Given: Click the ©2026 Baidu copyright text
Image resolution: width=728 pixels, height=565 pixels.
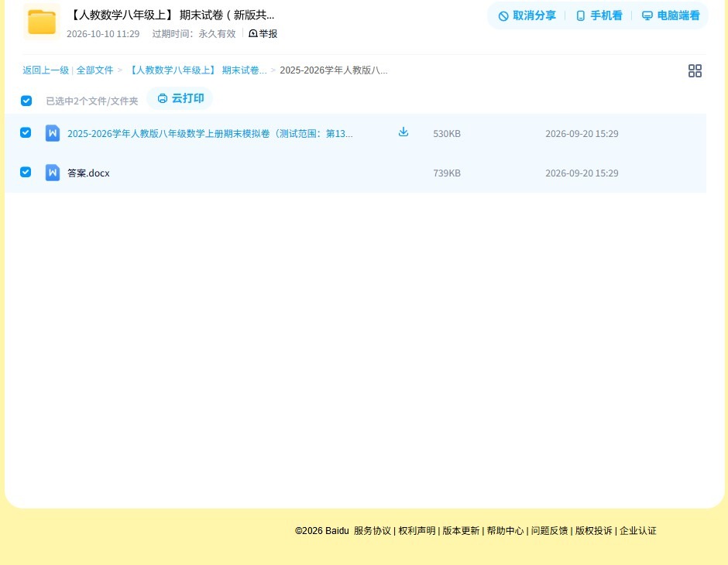Looking at the screenshot, I should click(x=321, y=531).
